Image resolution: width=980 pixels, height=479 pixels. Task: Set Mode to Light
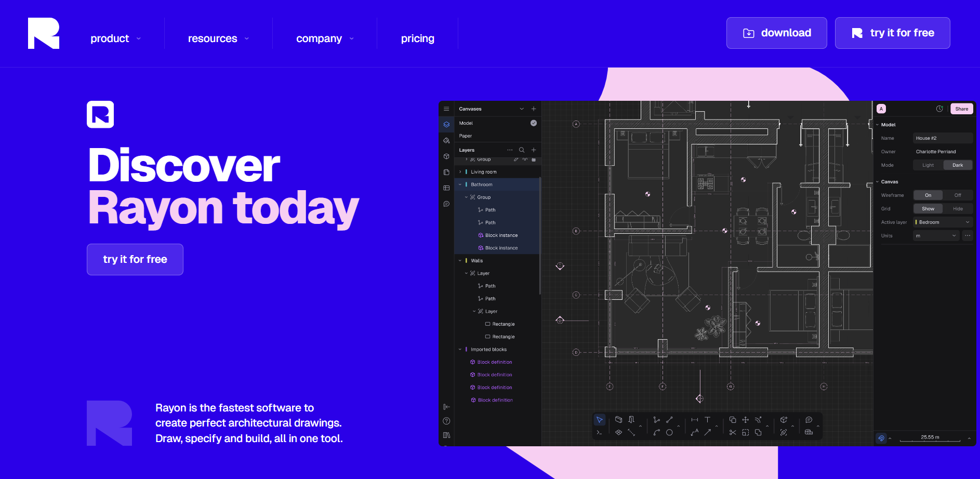point(928,165)
